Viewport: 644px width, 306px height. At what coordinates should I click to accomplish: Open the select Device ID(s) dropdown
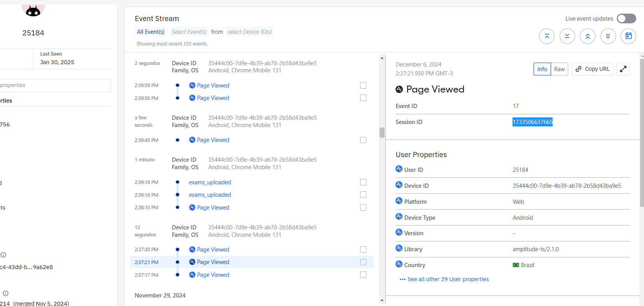(250, 32)
